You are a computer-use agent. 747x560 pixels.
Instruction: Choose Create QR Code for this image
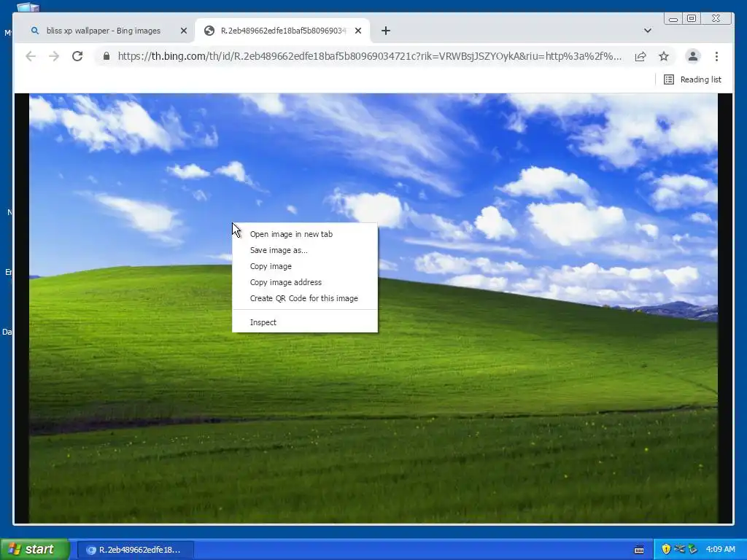(x=305, y=298)
